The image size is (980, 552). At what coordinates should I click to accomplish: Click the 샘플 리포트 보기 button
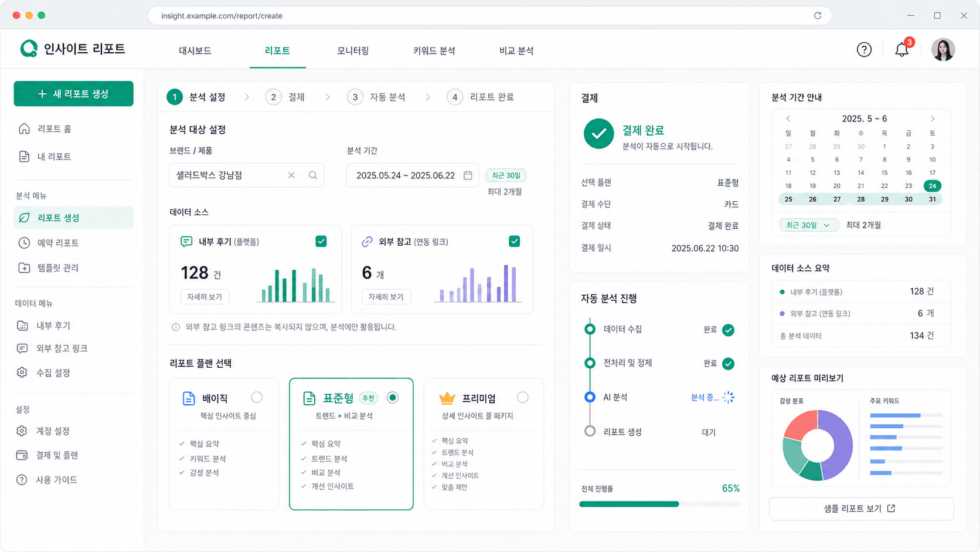pyautogui.click(x=861, y=509)
